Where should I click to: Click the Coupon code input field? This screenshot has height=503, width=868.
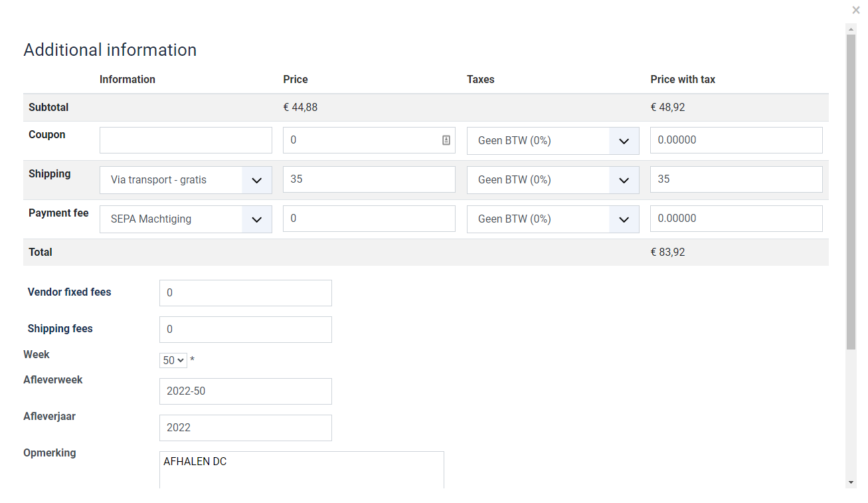point(186,140)
